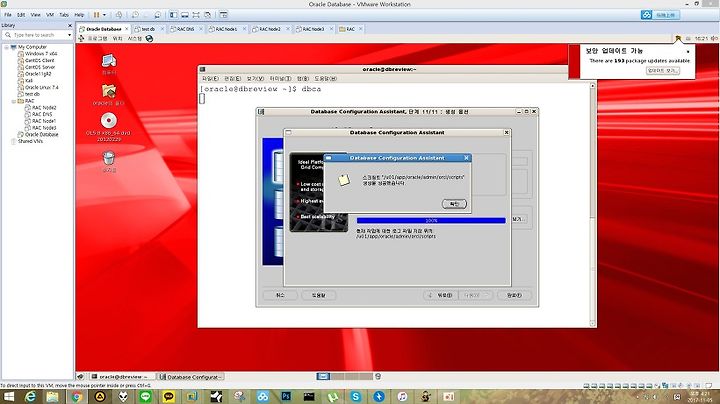Open the terminal's 편집 menu

tap(232, 79)
